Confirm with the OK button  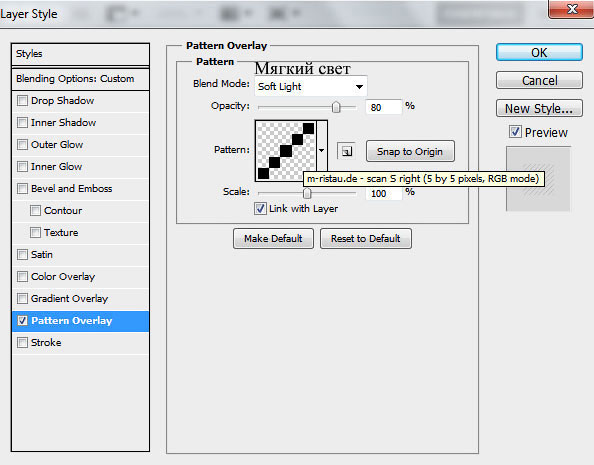pyautogui.click(x=539, y=52)
